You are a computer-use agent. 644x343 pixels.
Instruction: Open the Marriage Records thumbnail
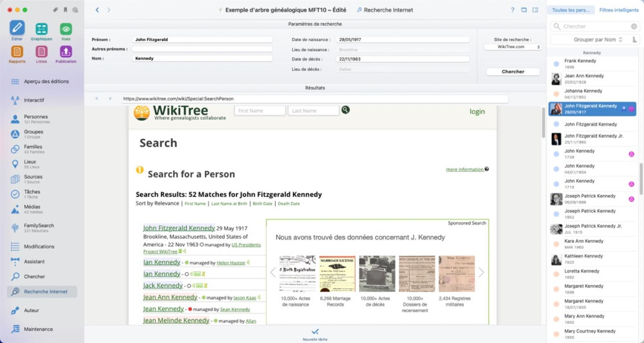coord(337,274)
